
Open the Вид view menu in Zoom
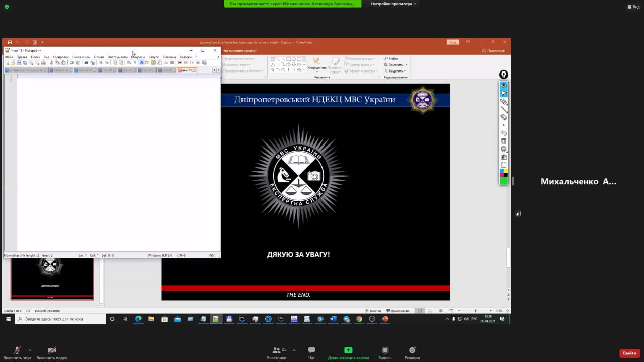point(633,7)
